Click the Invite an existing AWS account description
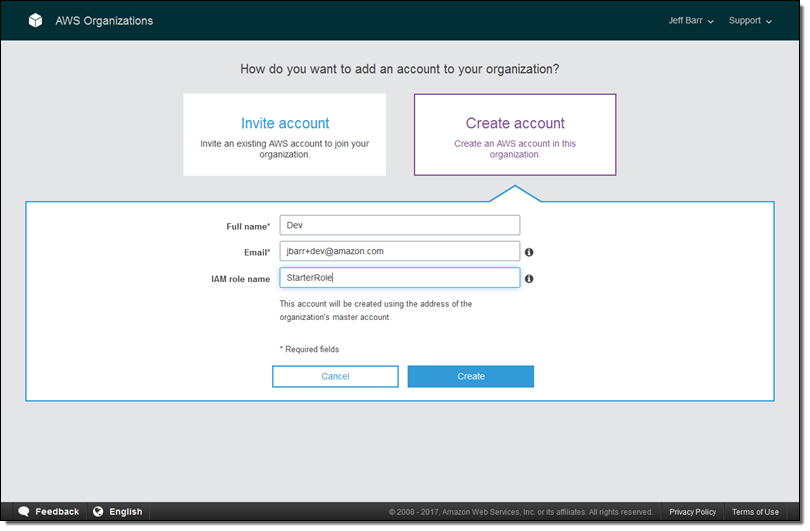Viewport: 810px width, 531px height. coord(284,149)
